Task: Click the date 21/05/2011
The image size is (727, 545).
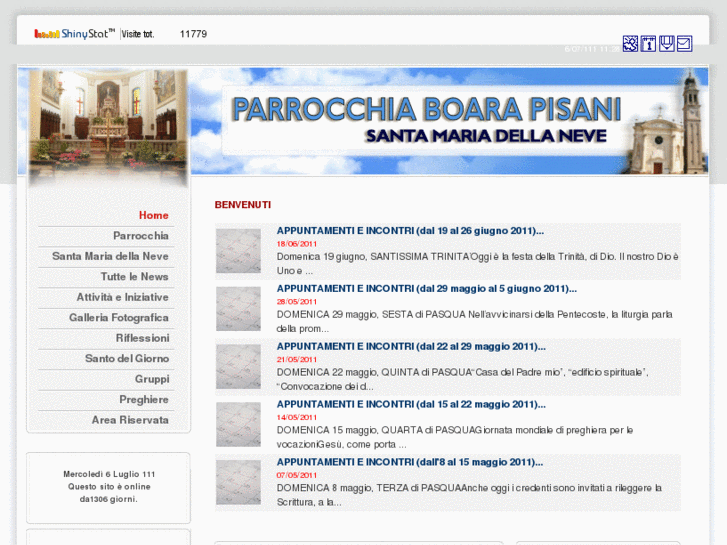Action: 297,359
